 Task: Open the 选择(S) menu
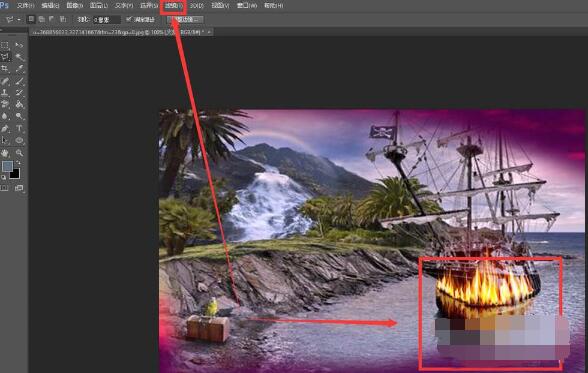149,6
